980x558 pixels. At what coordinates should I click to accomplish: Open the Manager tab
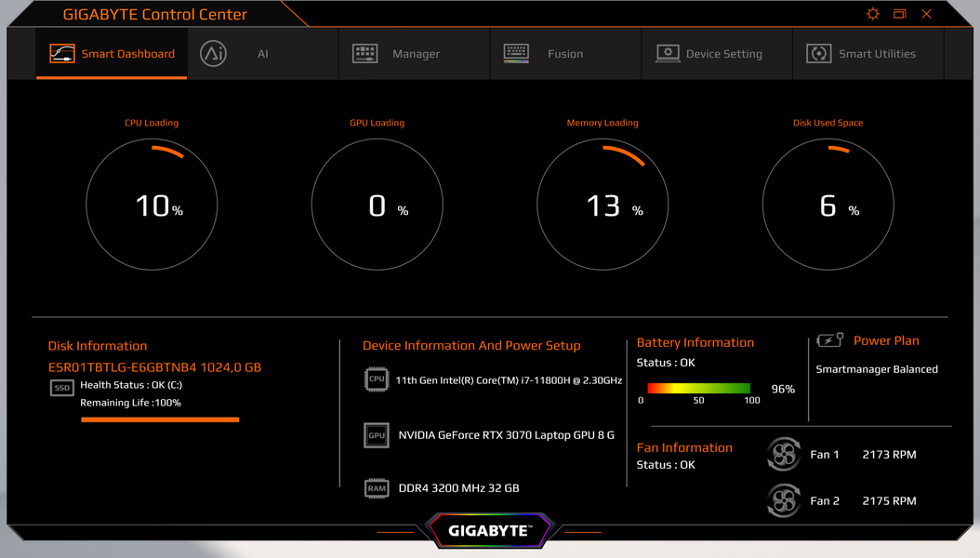pos(415,54)
